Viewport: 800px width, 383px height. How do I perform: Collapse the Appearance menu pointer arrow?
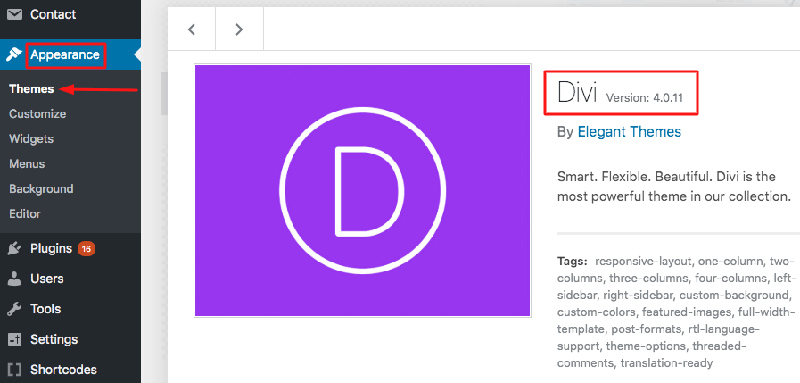point(137,55)
